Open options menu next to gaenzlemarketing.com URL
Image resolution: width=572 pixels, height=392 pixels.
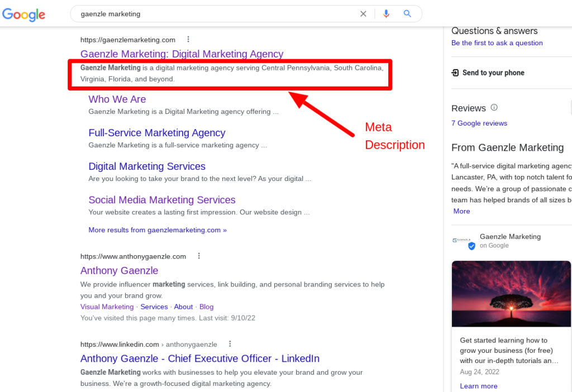188,40
